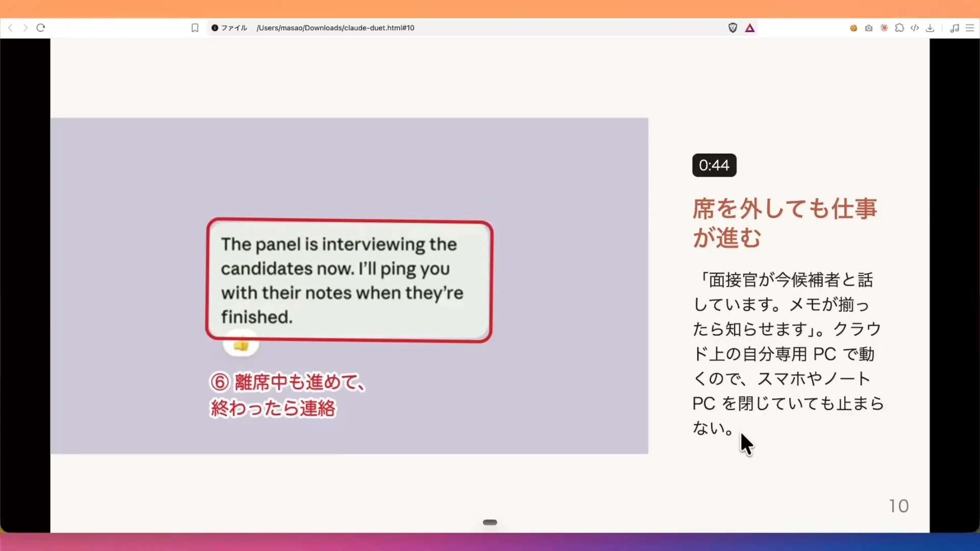
Task: Click the paragraph starting 「面接官が今候補者と話
Action: click(x=788, y=354)
